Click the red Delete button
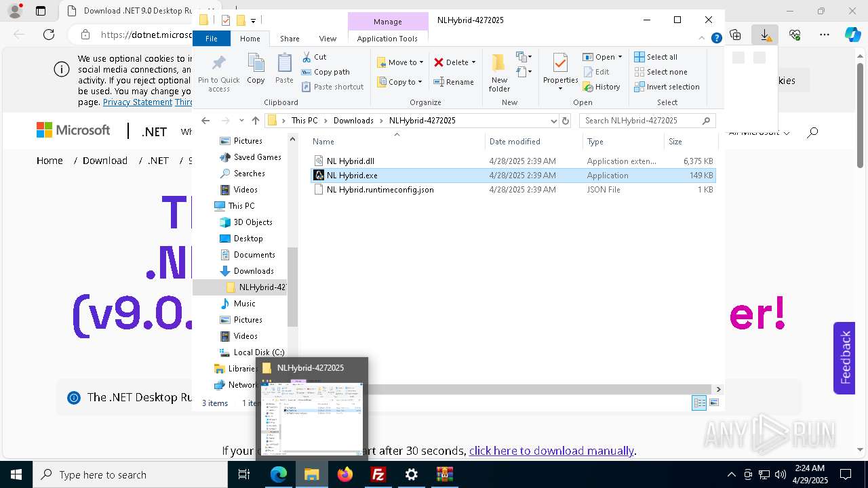Screen dimensions: 868x488 [451, 62]
